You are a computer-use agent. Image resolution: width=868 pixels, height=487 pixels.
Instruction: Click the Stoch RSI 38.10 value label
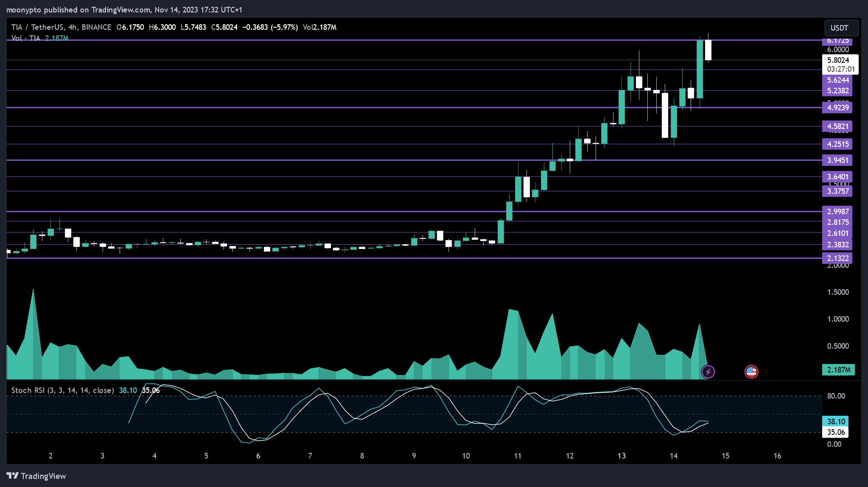point(835,422)
